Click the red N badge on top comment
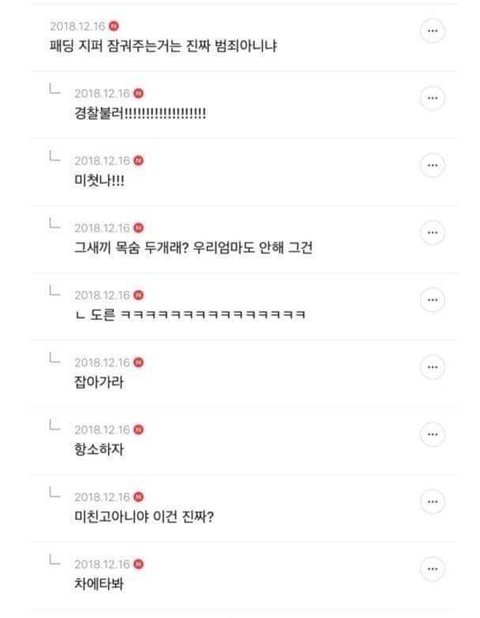The width and height of the screenshot is (480, 618). click(x=114, y=26)
